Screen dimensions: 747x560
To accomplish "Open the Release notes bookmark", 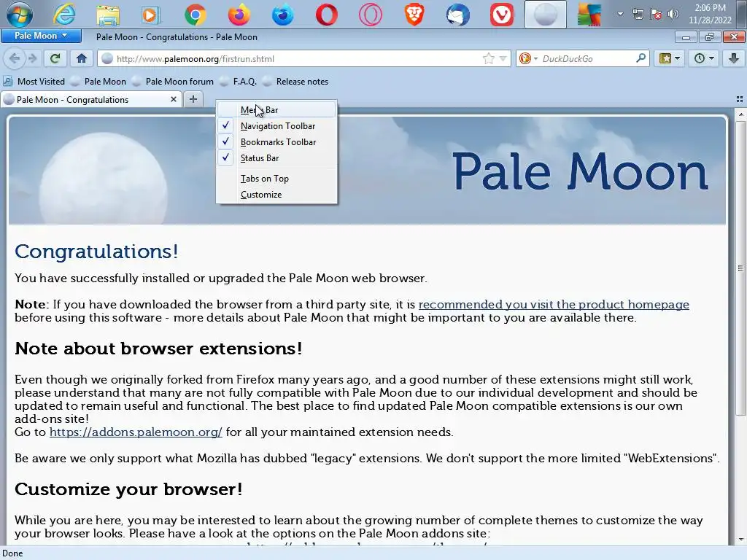I will (295, 82).
